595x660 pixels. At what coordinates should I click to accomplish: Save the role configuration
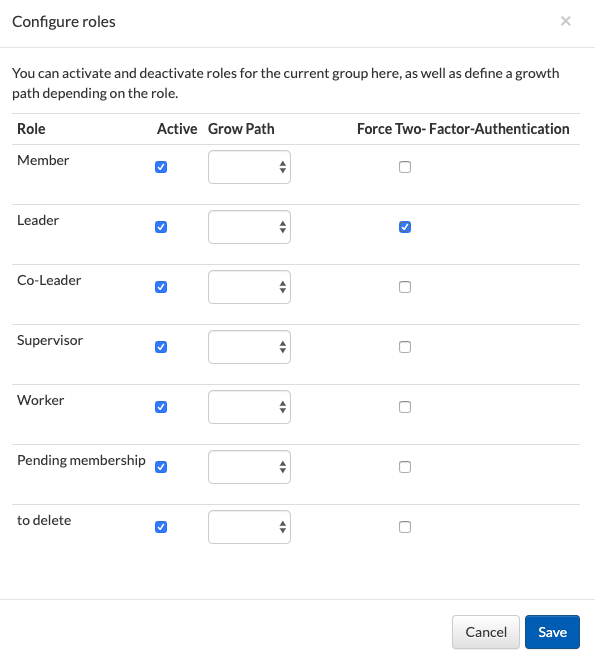click(x=552, y=632)
